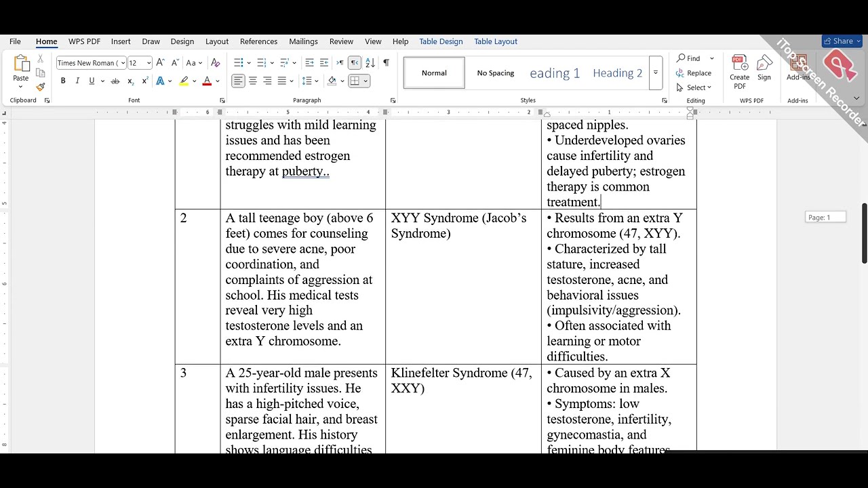868x488 pixels.
Task: Clear all formatting with eraser A icon
Action: [x=216, y=63]
